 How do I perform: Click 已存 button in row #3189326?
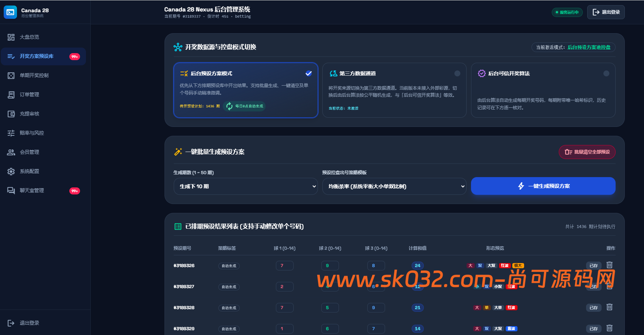[x=593, y=266]
